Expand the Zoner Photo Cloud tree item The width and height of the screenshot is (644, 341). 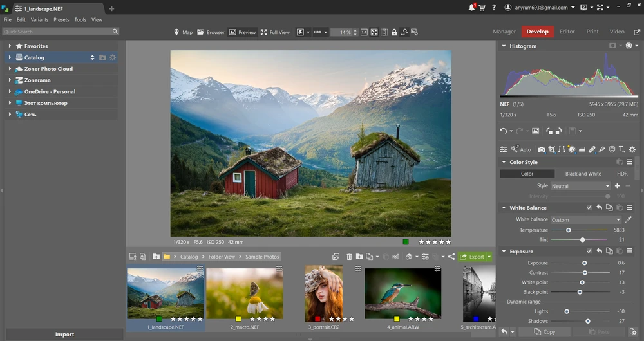pos(10,69)
